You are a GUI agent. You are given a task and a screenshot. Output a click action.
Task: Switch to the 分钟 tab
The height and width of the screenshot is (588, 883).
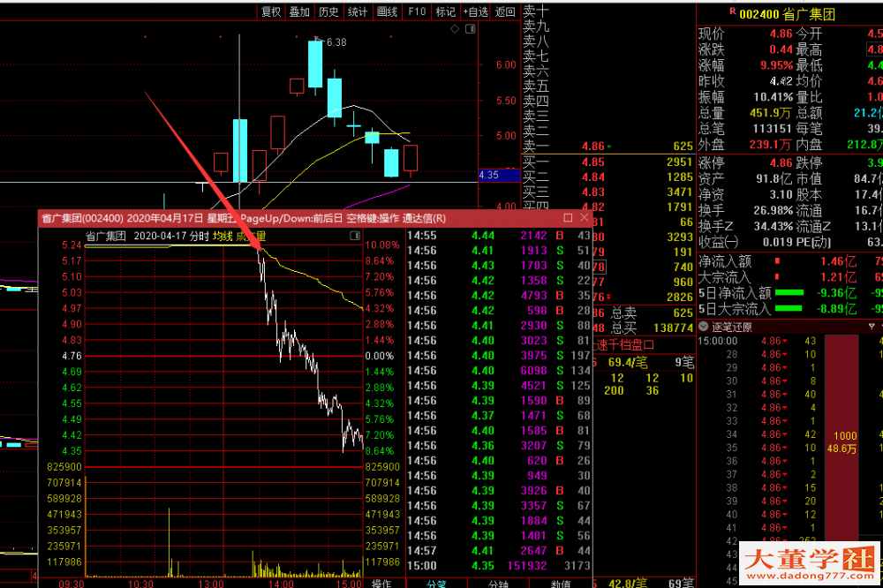497,583
